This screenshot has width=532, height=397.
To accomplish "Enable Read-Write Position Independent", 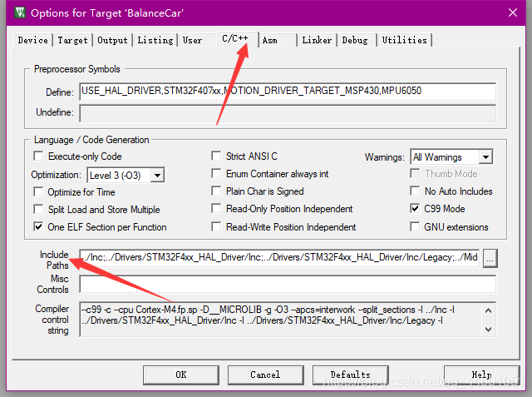I will (x=216, y=226).
